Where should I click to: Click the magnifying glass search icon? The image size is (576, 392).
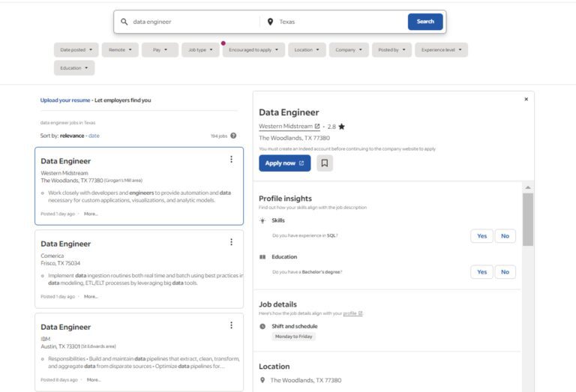[124, 22]
